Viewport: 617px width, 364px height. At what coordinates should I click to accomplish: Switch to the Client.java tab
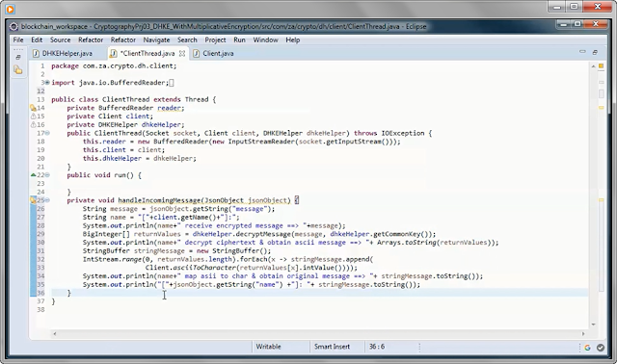(214, 53)
